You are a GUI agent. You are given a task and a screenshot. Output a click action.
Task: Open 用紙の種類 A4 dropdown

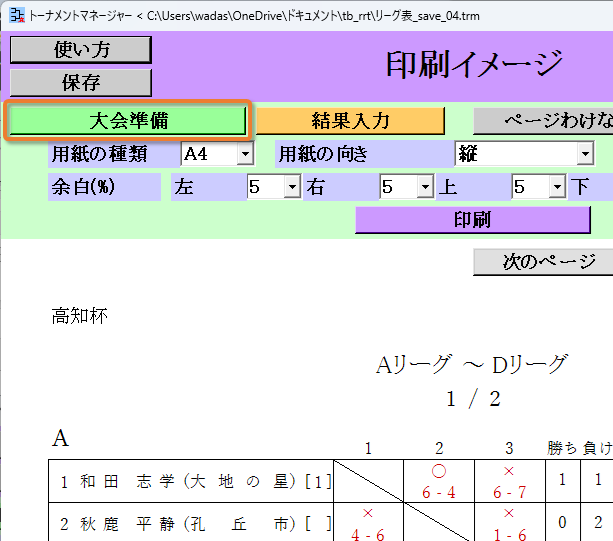[x=217, y=154]
